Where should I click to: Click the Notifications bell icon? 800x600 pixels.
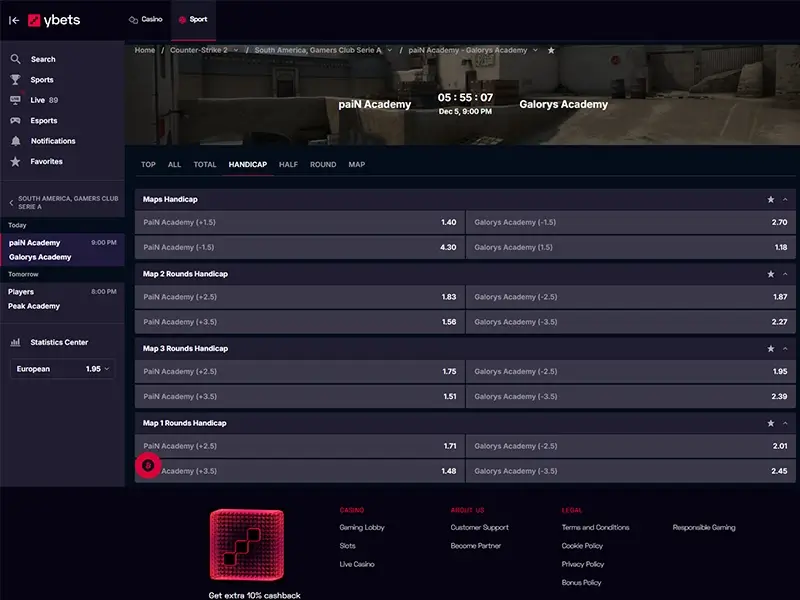click(16, 141)
